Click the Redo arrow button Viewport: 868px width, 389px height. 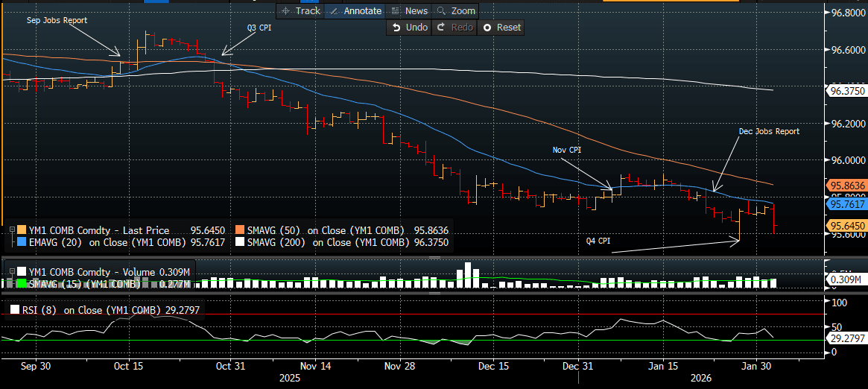454,27
